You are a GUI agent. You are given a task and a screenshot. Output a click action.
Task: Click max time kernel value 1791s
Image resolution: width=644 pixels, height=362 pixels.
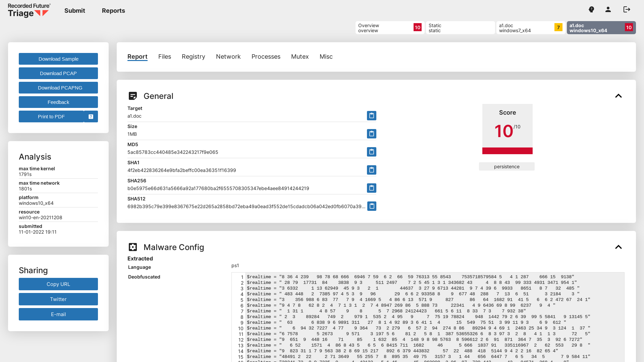25,174
